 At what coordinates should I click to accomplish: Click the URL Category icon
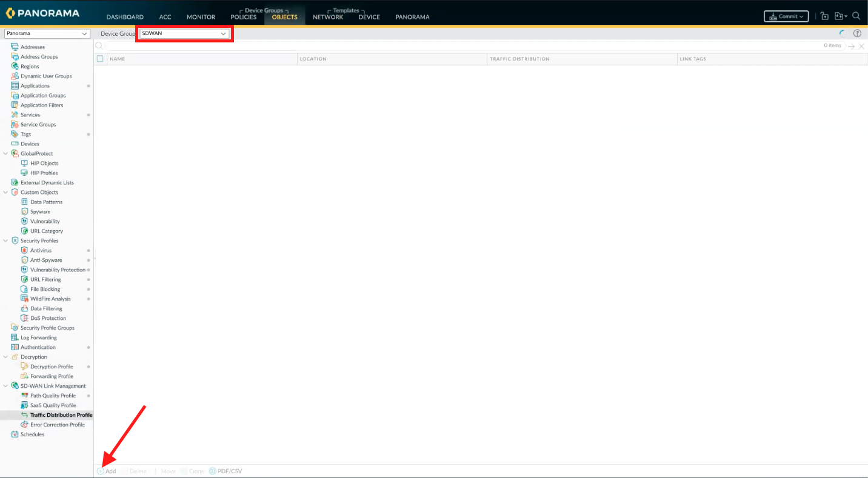pyautogui.click(x=25, y=231)
